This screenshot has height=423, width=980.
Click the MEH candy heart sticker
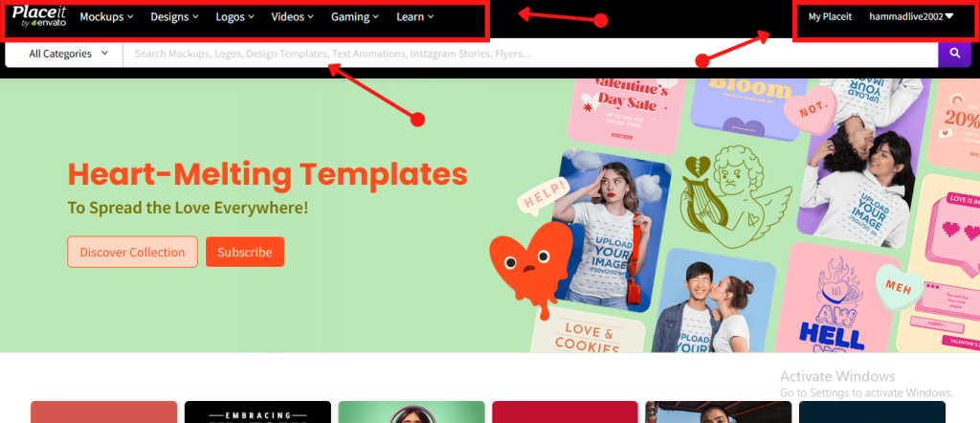coord(899,287)
